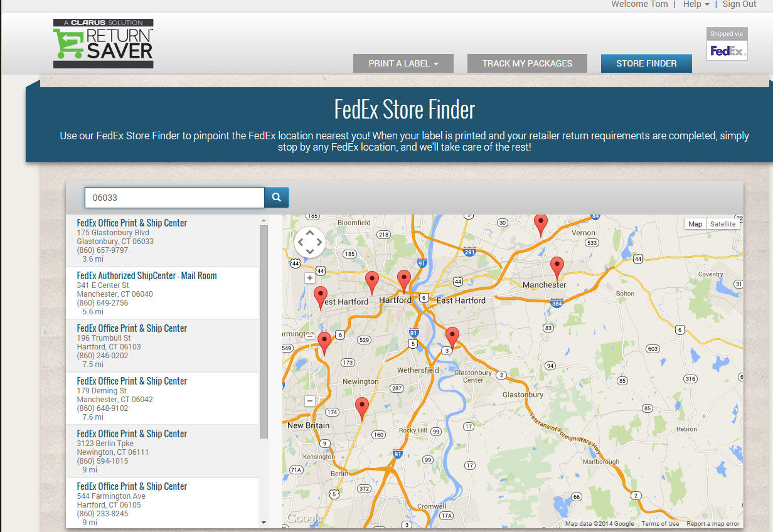This screenshot has width=773, height=532.
Task: Open the Help dropdown menu
Action: (x=696, y=4)
